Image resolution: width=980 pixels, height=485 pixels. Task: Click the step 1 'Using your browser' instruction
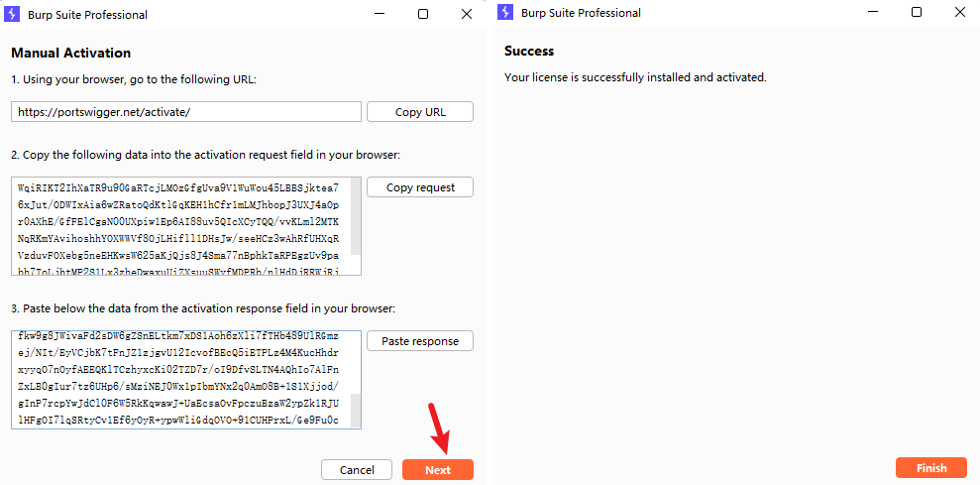[x=134, y=79]
